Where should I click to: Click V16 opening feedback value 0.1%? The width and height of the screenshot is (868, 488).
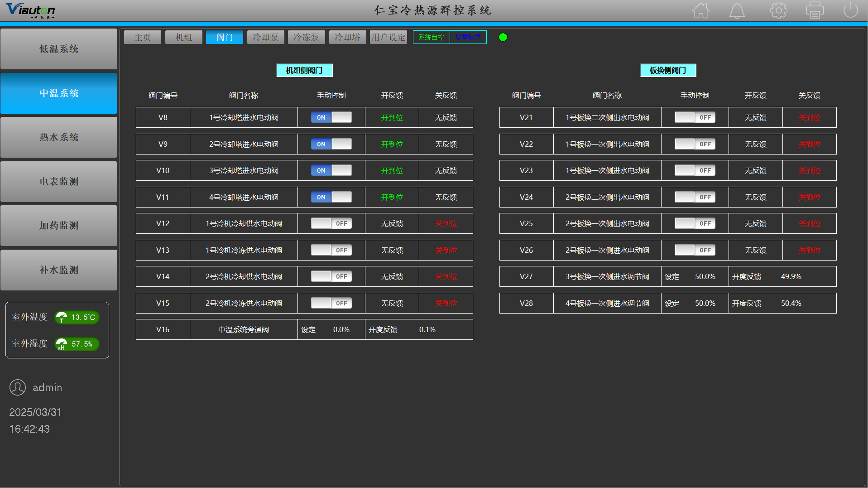pyautogui.click(x=427, y=330)
